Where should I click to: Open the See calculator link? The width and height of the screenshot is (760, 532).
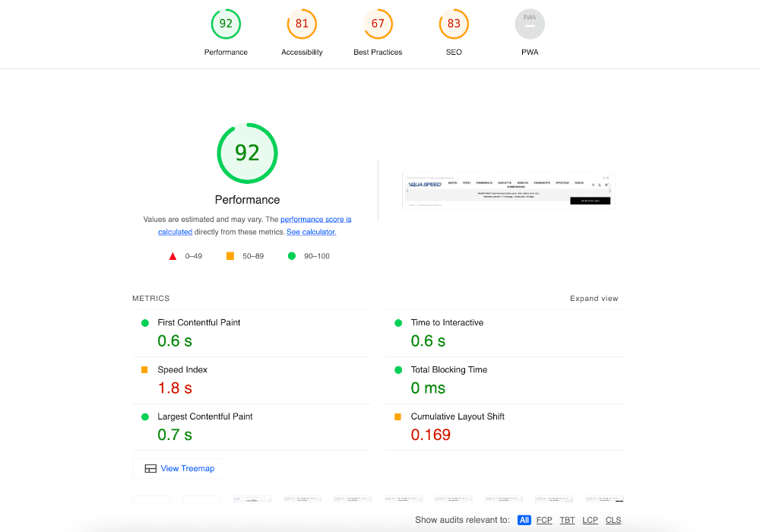(311, 232)
